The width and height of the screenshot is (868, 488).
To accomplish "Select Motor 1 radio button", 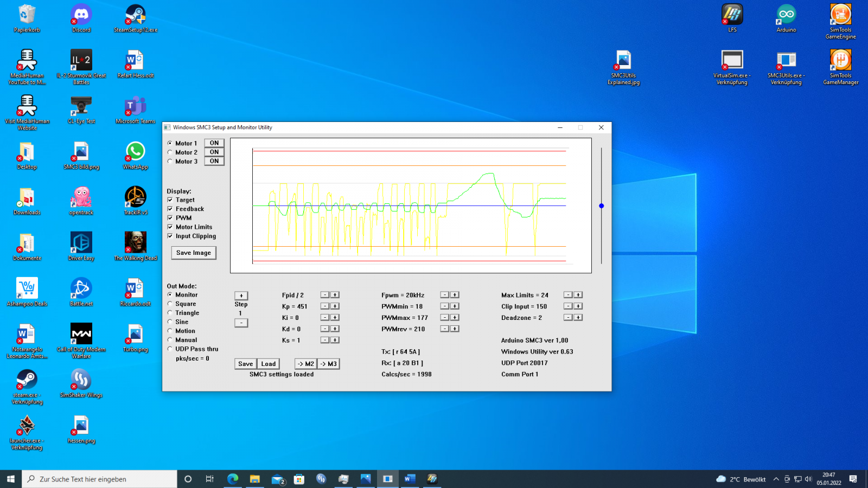I will point(170,143).
